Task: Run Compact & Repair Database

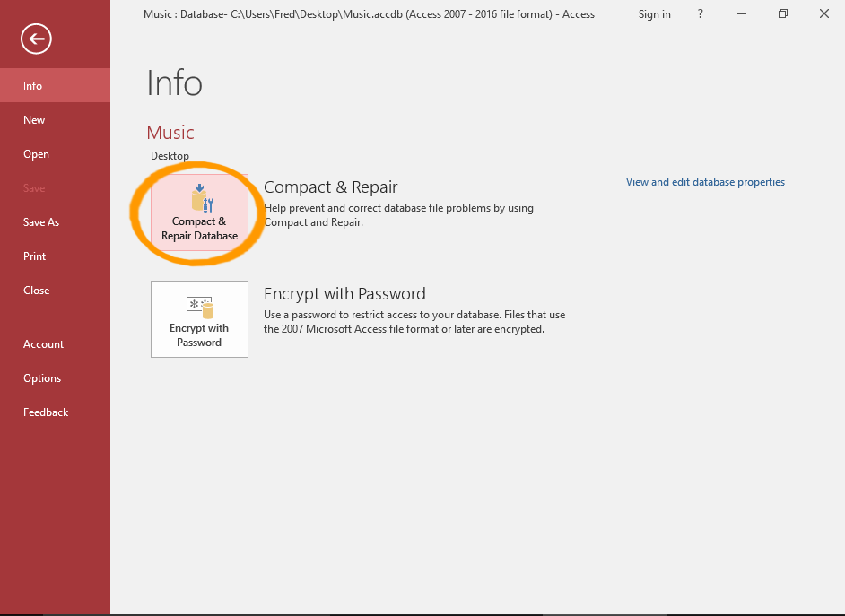Action: click(199, 213)
